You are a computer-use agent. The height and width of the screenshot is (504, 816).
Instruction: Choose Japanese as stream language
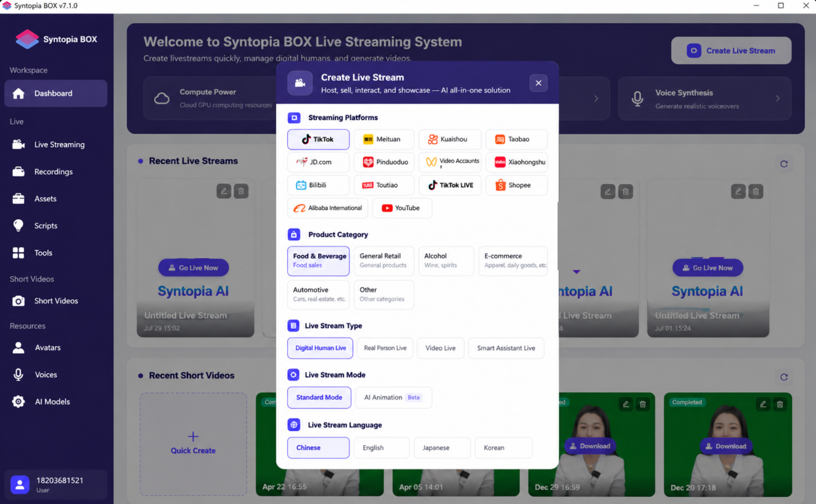442,447
